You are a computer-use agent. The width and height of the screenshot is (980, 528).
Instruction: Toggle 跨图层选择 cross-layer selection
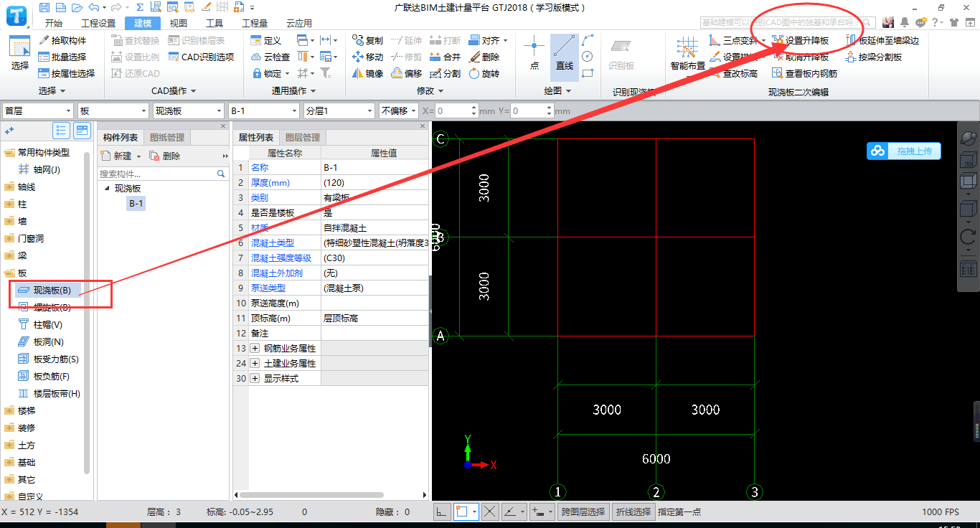pyautogui.click(x=583, y=511)
